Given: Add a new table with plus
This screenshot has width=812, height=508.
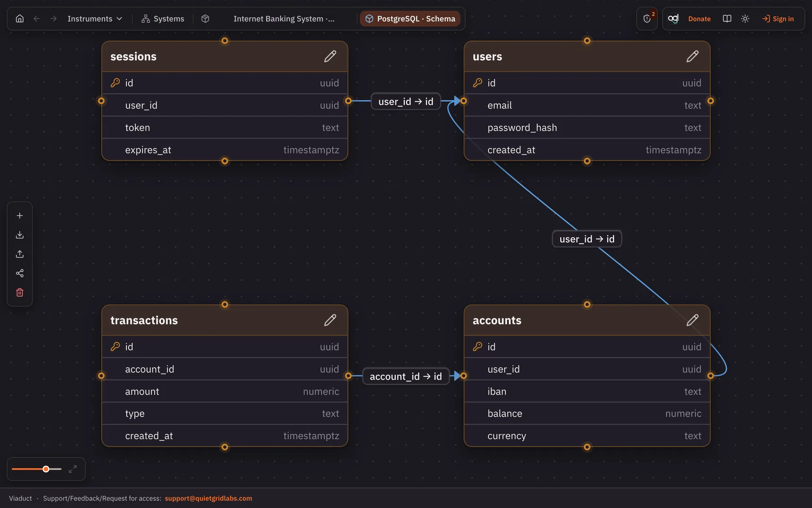Looking at the screenshot, I should 20,215.
